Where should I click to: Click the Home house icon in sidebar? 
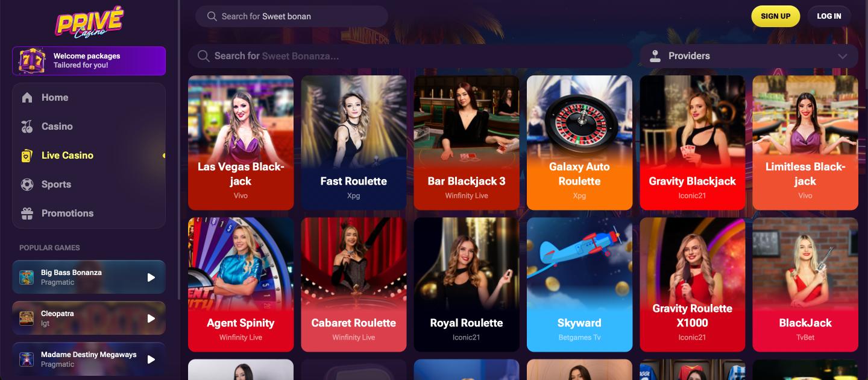[27, 97]
